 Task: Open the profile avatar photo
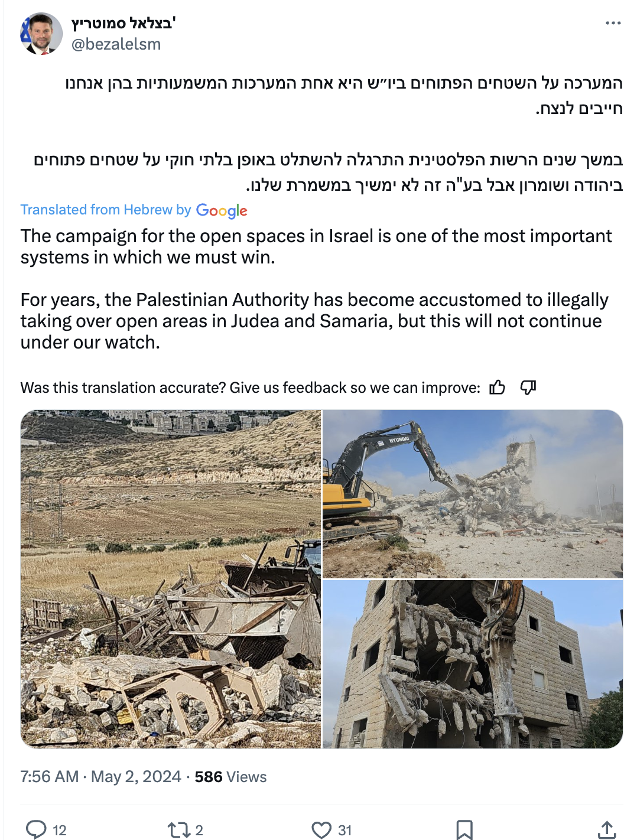tap(41, 34)
